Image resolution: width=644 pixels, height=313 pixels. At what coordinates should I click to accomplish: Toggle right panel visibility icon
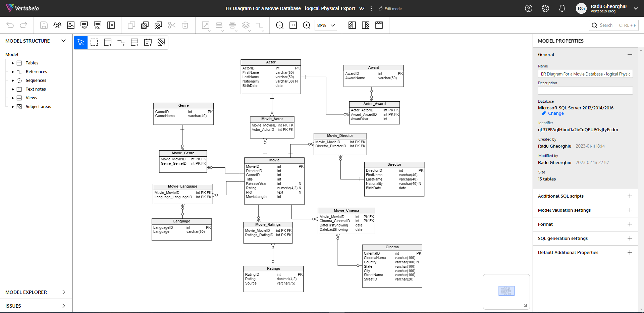pyautogui.click(x=366, y=25)
